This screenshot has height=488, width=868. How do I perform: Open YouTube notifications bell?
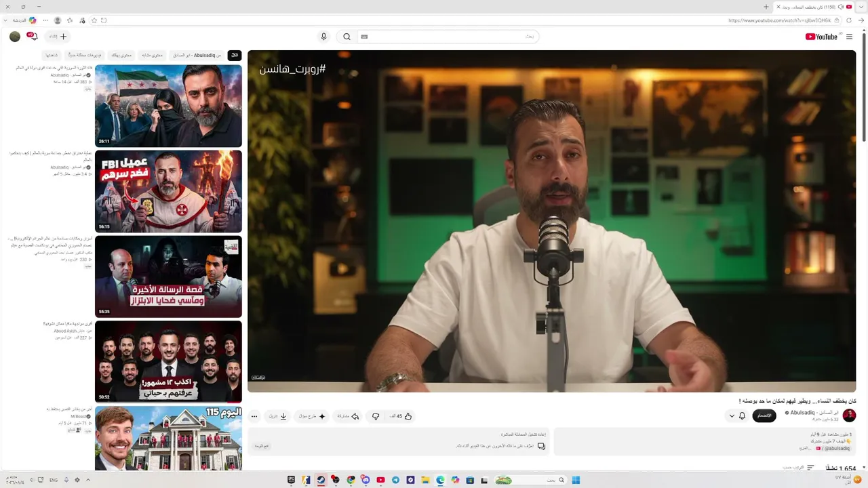33,37
